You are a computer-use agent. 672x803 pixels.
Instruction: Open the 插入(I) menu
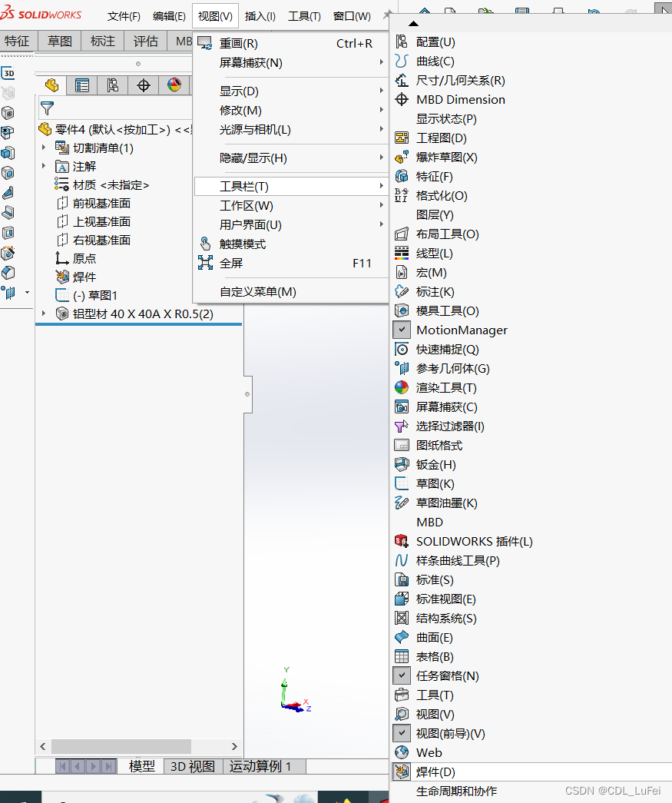coord(260,16)
